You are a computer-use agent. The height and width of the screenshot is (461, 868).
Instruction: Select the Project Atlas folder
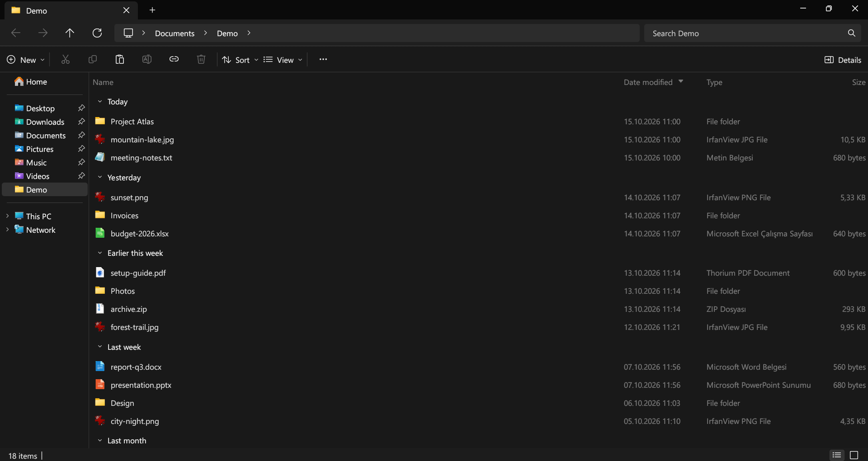pyautogui.click(x=132, y=122)
